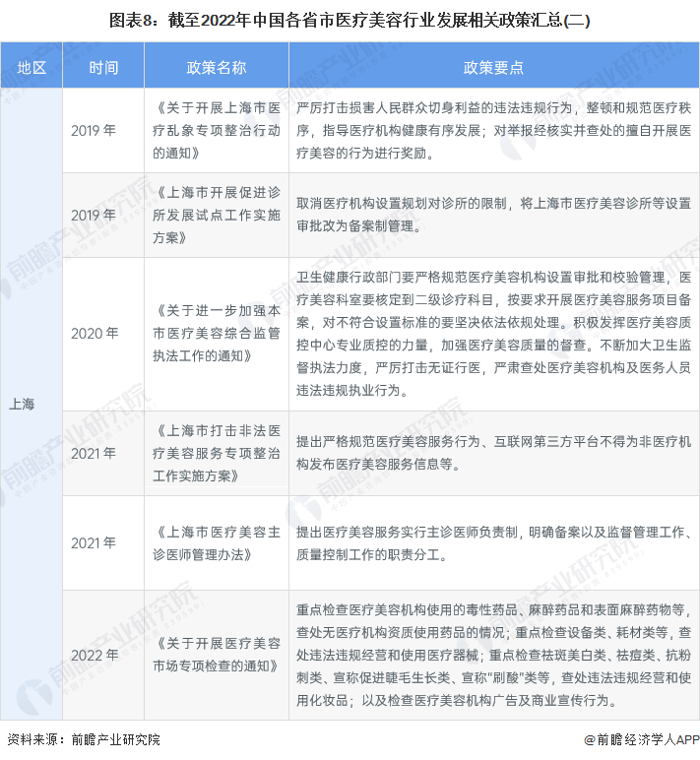Click the policy summary starting with 取消医疗机构设置规划
This screenshot has width=700, height=760.
[x=493, y=215]
